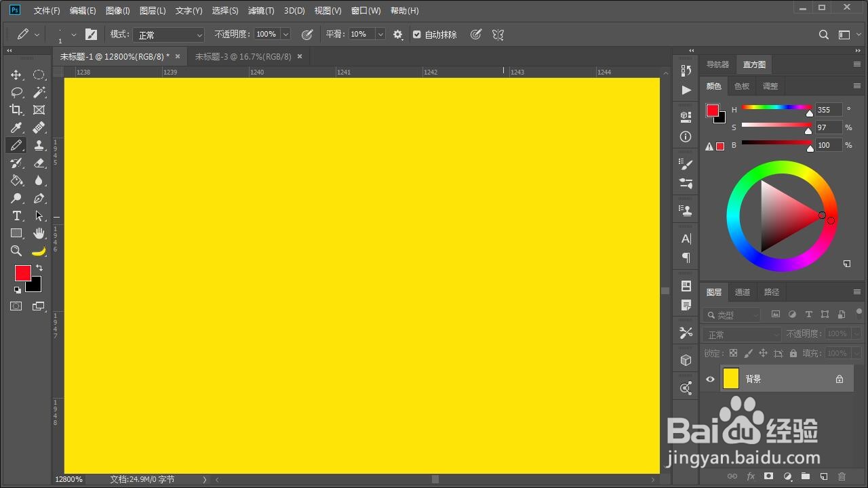Select the Dodge tool
This screenshot has height=488, width=868.
pos(16,198)
